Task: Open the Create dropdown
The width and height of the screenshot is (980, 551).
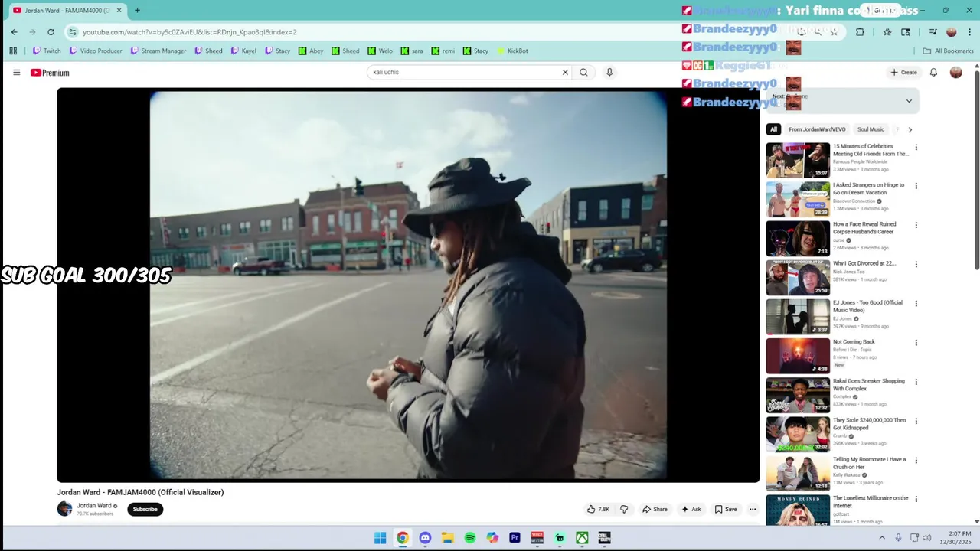Action: pos(903,72)
